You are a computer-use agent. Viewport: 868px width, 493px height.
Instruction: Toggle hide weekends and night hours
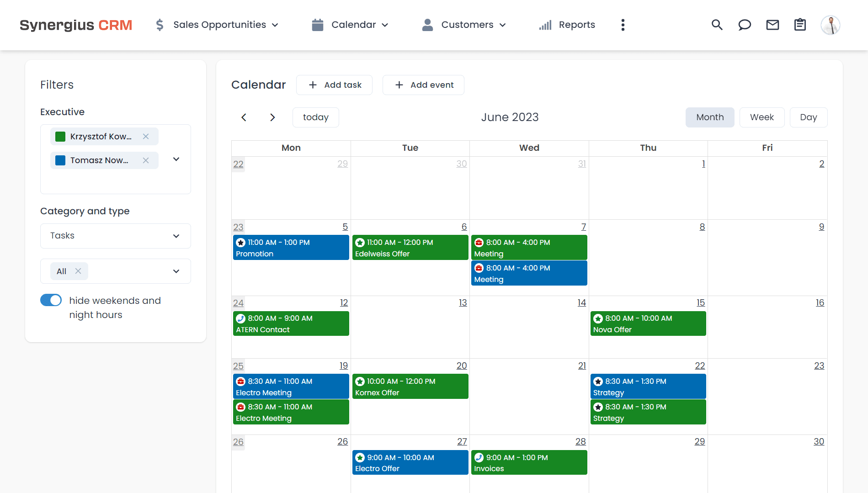point(51,300)
